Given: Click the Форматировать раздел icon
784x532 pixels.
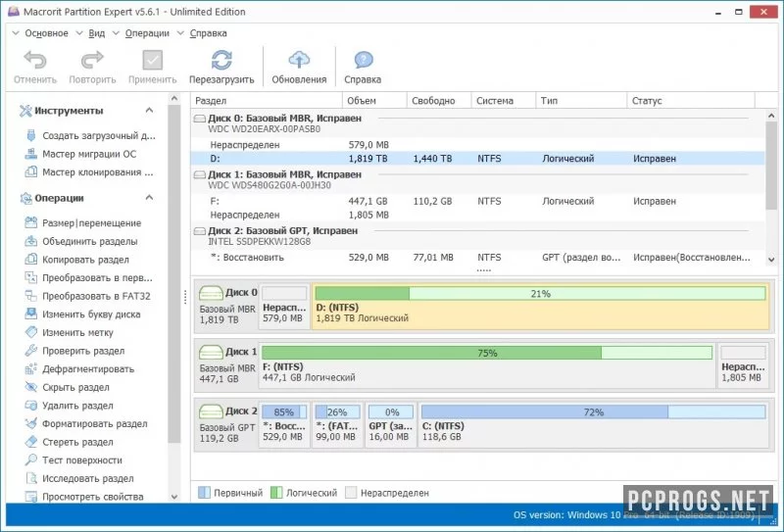Looking at the screenshot, I should [x=31, y=423].
